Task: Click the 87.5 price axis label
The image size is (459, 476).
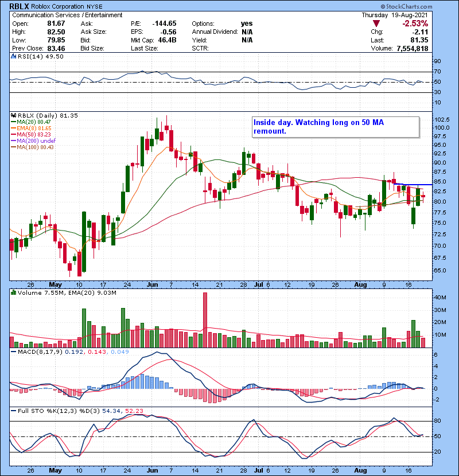Action: 440,172
